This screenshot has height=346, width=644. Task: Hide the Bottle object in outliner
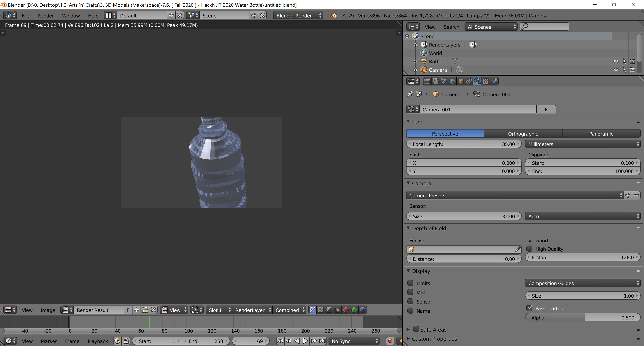pos(616,61)
